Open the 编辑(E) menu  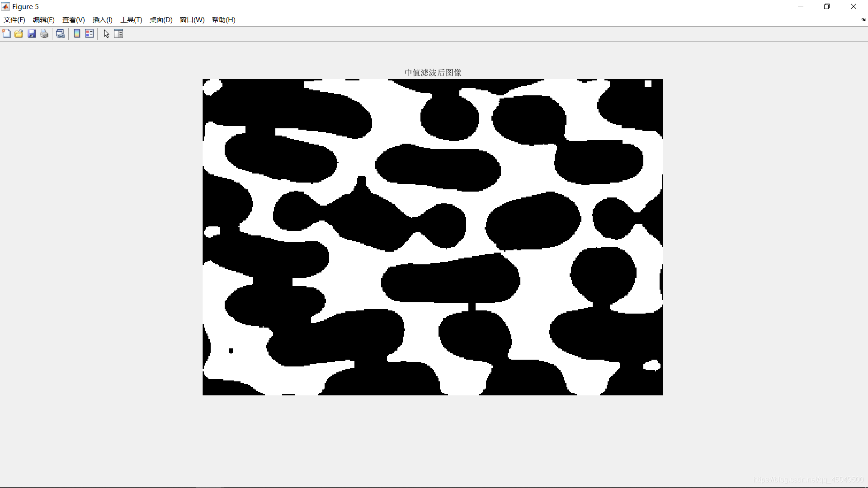click(x=43, y=20)
